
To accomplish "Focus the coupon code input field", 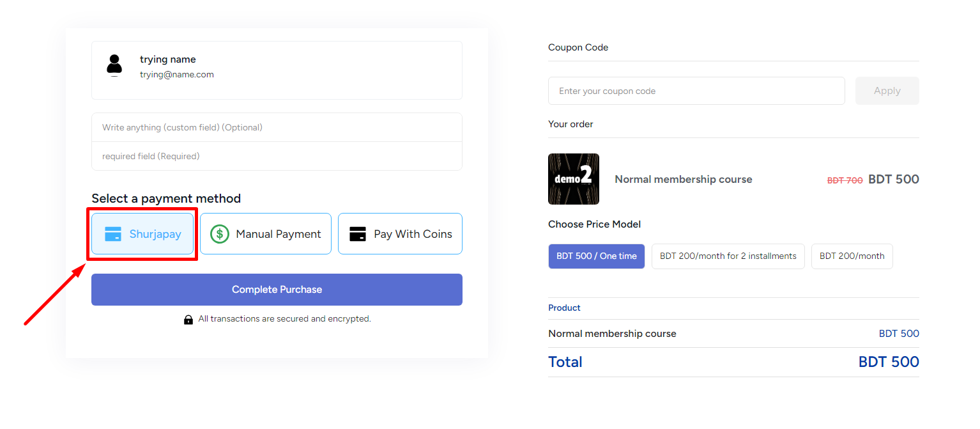I will click(696, 91).
